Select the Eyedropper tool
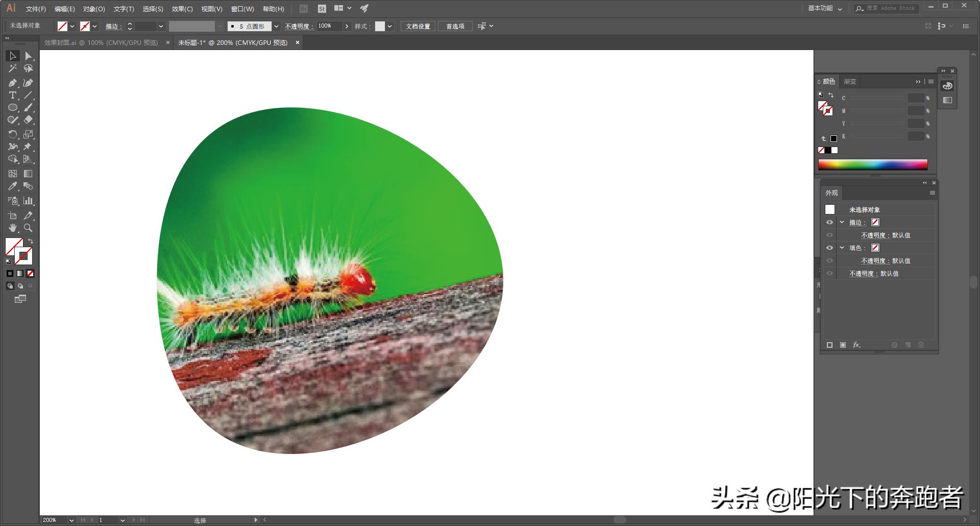 point(13,186)
